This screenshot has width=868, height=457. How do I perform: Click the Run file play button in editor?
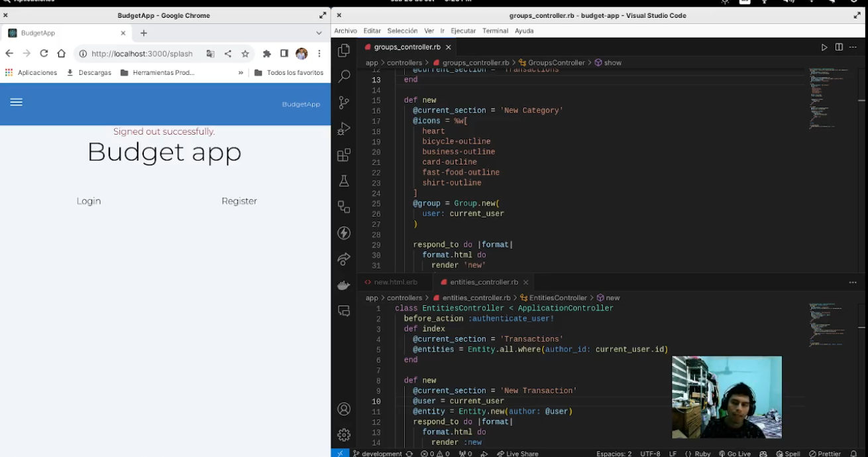(824, 47)
